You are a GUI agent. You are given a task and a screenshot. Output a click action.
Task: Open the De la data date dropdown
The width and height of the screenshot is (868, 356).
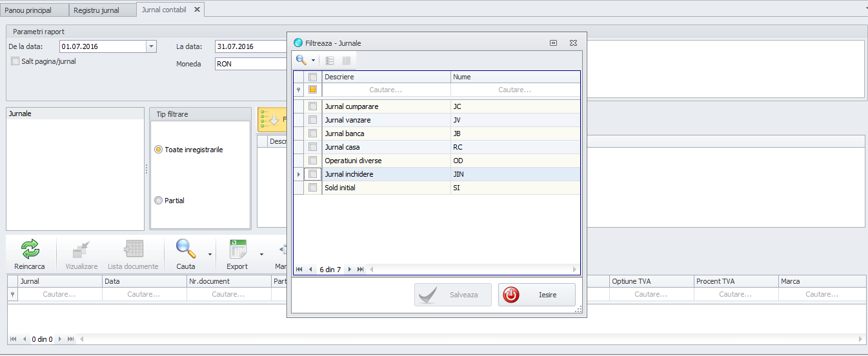point(152,46)
